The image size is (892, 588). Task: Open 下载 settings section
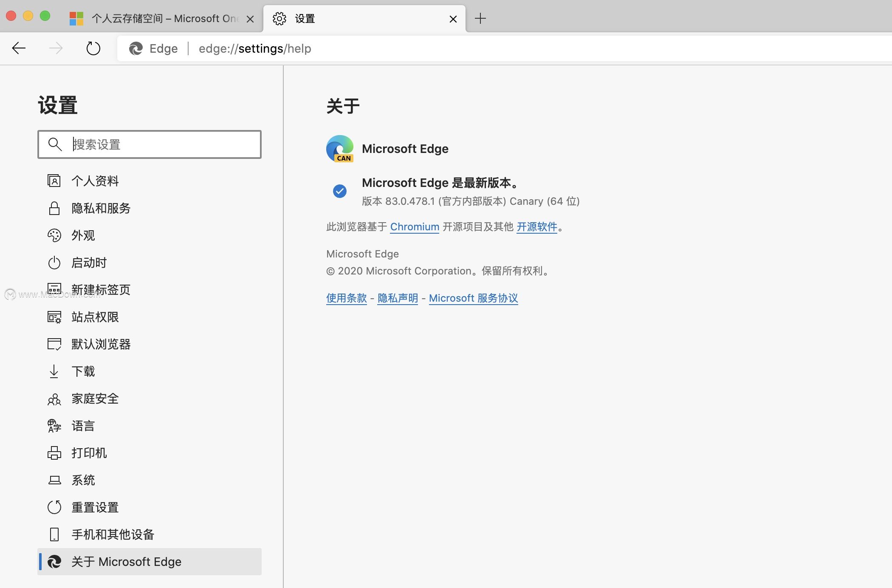[x=150, y=371]
